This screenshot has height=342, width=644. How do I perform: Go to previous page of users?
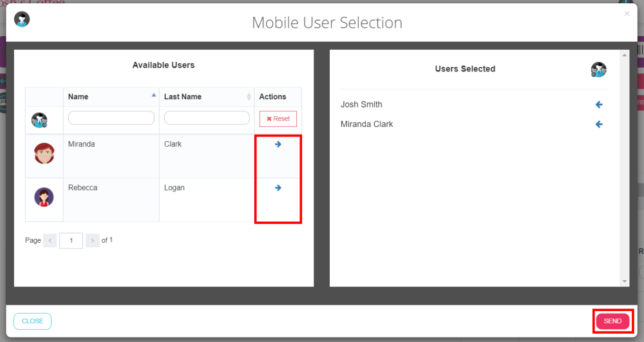50,241
